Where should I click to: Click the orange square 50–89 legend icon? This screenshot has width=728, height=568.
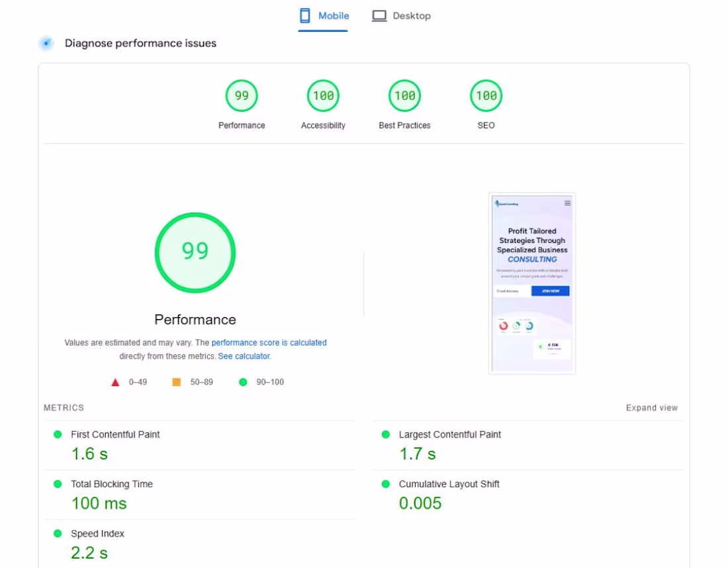click(x=177, y=382)
